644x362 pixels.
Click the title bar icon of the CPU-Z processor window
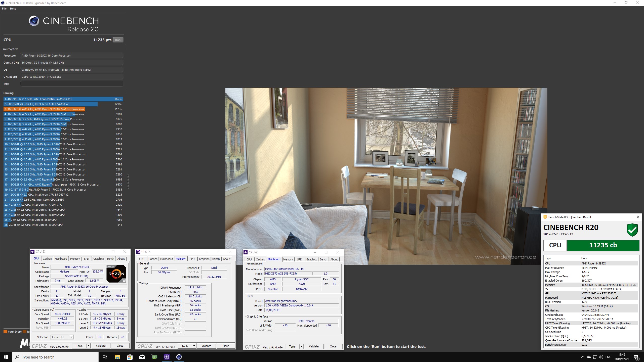point(32,252)
